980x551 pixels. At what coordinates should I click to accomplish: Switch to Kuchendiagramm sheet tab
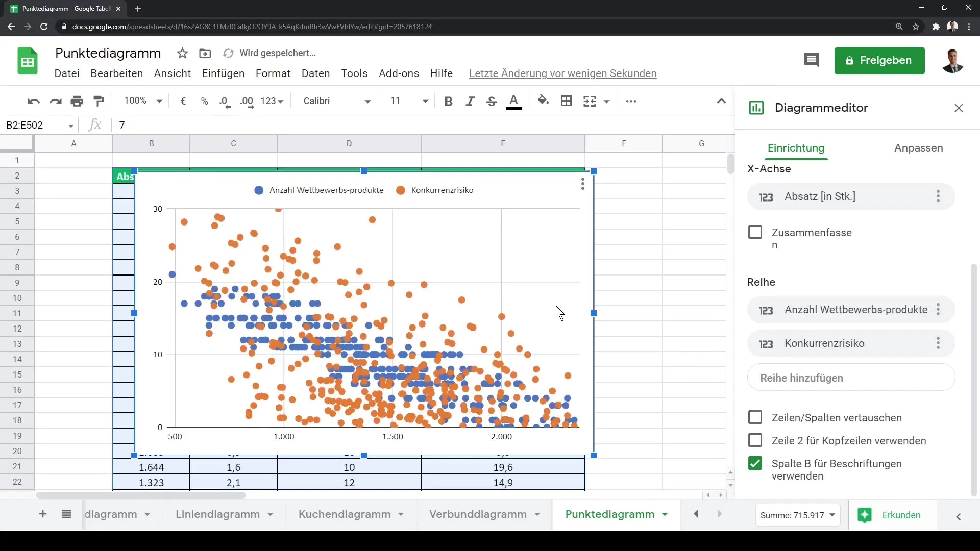(345, 514)
